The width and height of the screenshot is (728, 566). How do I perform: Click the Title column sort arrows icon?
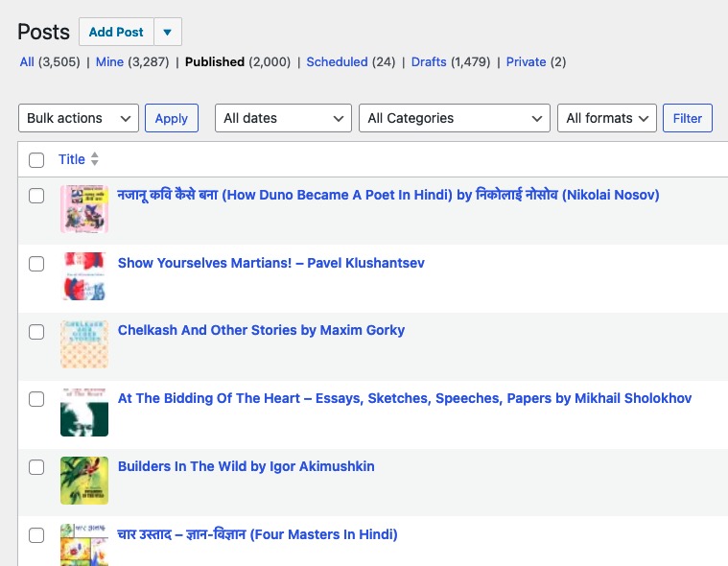94,160
